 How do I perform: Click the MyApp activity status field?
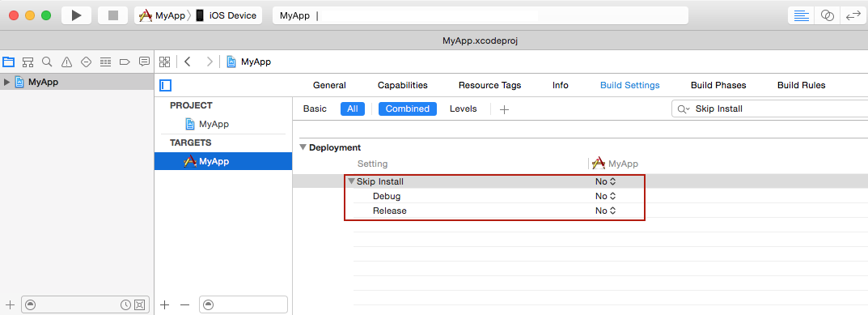(x=481, y=15)
